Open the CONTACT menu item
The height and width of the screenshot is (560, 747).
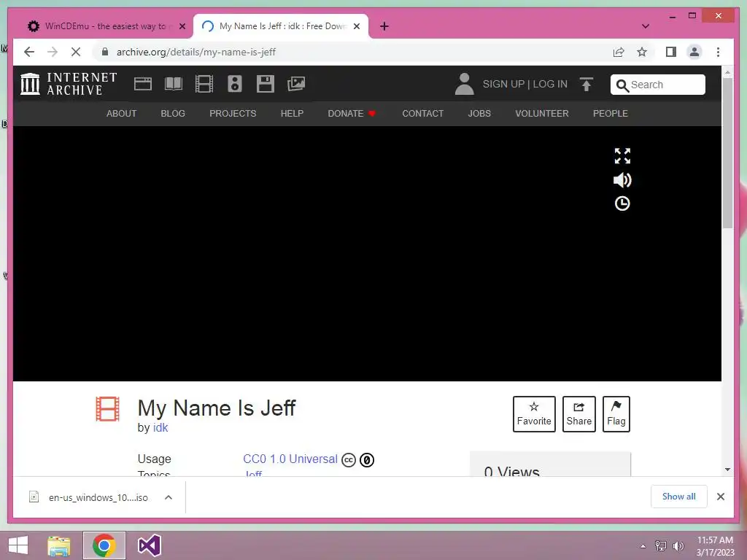pyautogui.click(x=422, y=113)
